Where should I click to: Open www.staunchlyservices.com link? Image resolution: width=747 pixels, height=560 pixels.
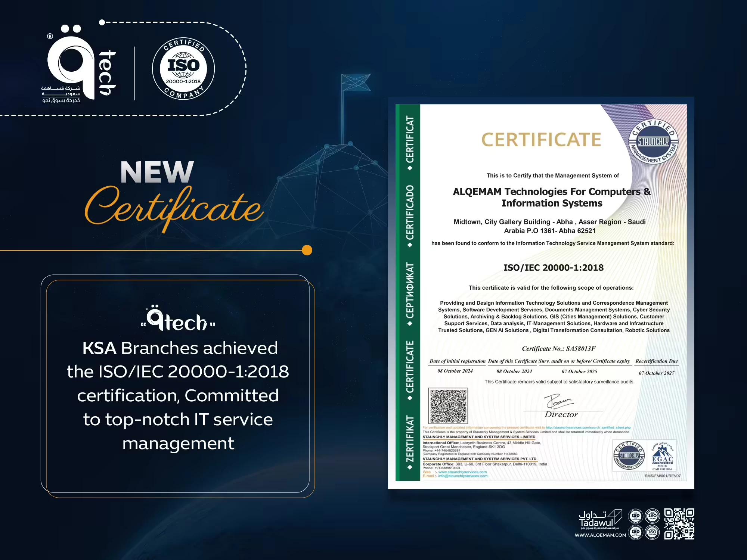pos(463,471)
